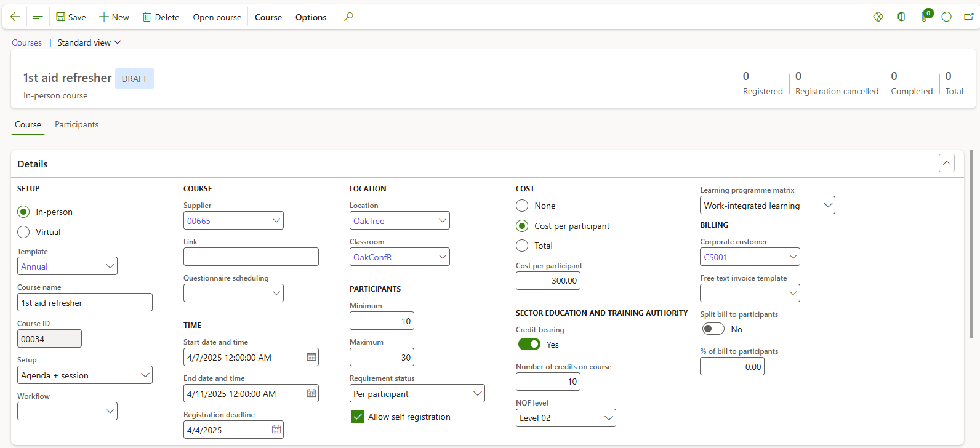Click the search magnifier icon in toolbar
Screen dimensions: 980x448
pyautogui.click(x=348, y=17)
